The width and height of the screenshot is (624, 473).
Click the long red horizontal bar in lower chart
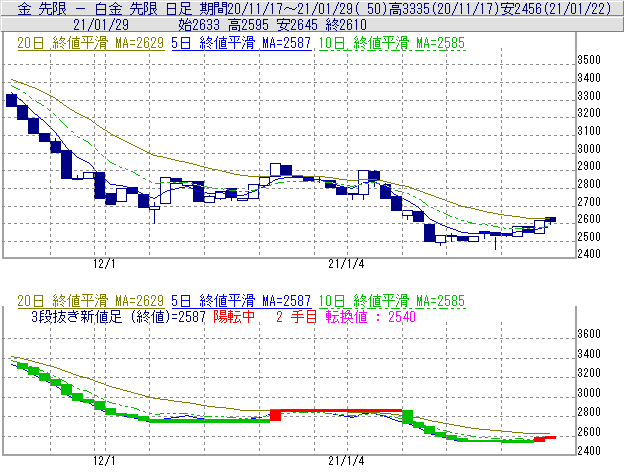340,411
